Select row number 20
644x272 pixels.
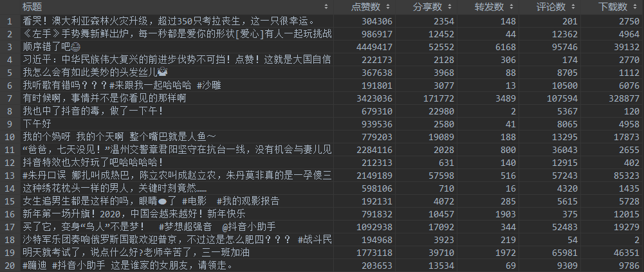(x=10, y=265)
